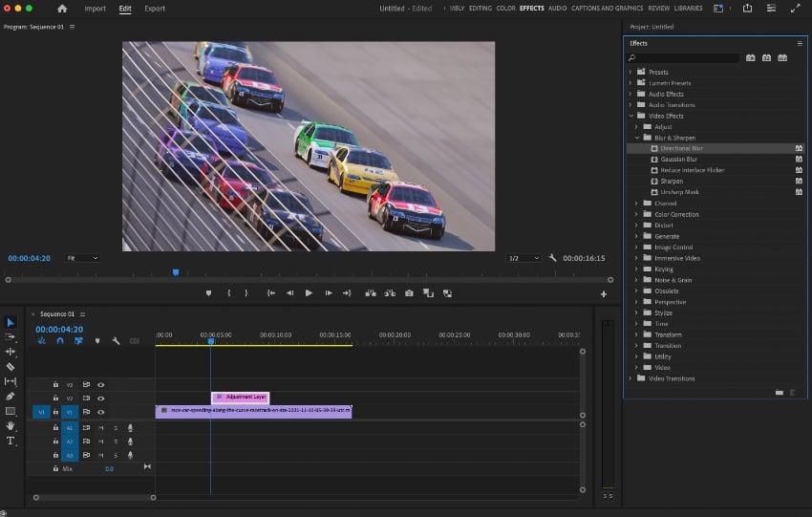Select the Gaussian Blur effect
The image size is (812, 517).
click(x=678, y=160)
